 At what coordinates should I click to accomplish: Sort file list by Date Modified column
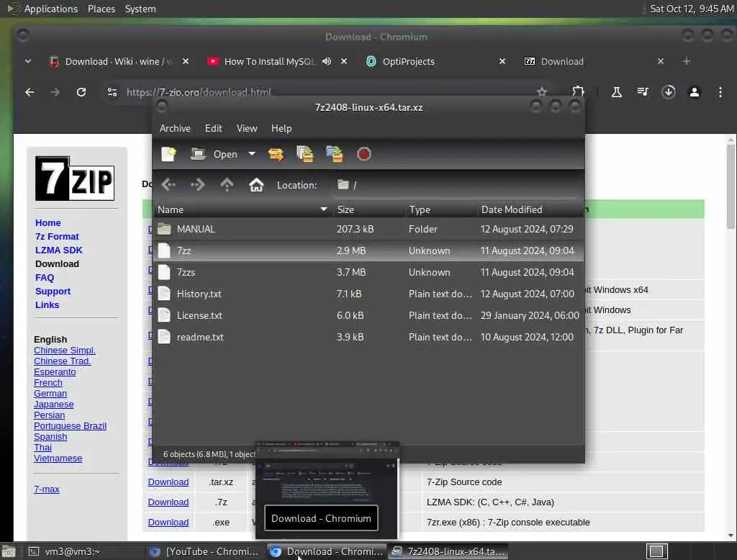point(530,209)
